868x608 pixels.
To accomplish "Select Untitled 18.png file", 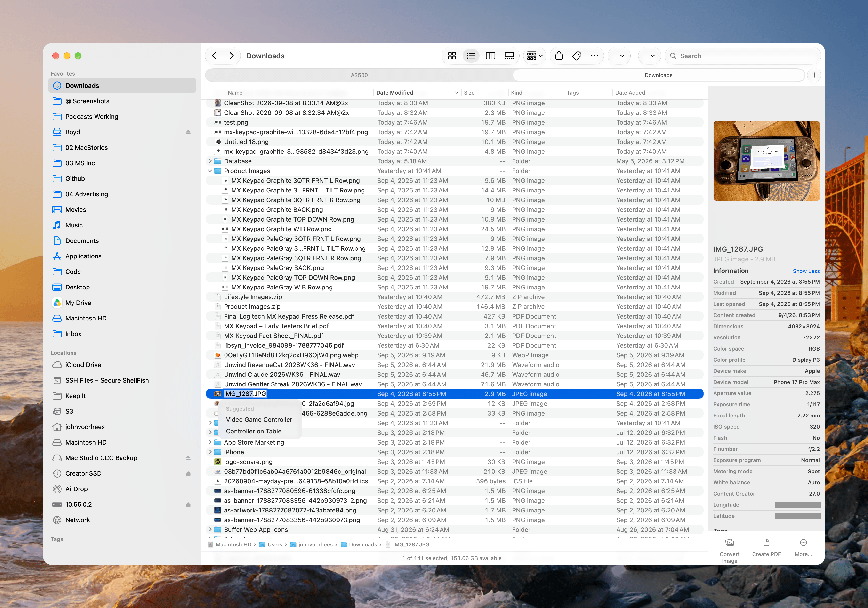I will 454,142.
